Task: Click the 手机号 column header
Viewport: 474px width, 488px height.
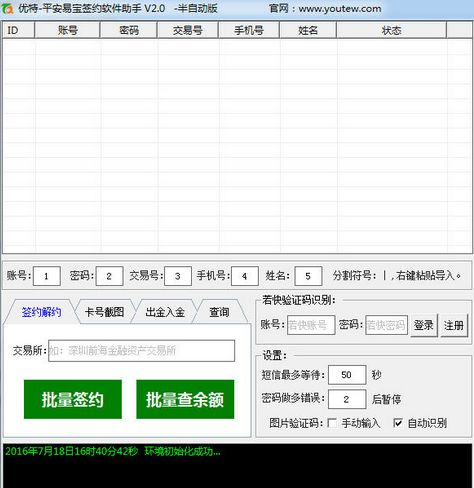Action: 249,30
